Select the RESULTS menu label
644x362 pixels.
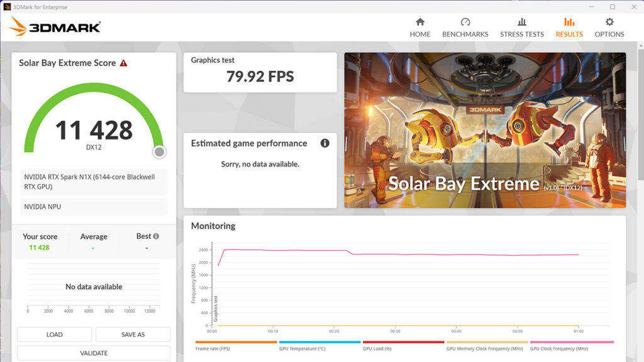569,34
